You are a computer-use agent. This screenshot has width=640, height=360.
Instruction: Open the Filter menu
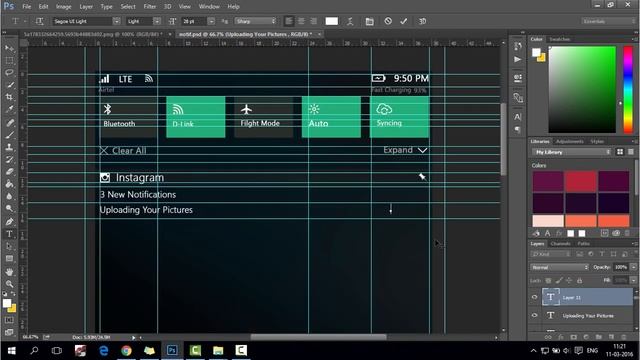tap(149, 7)
